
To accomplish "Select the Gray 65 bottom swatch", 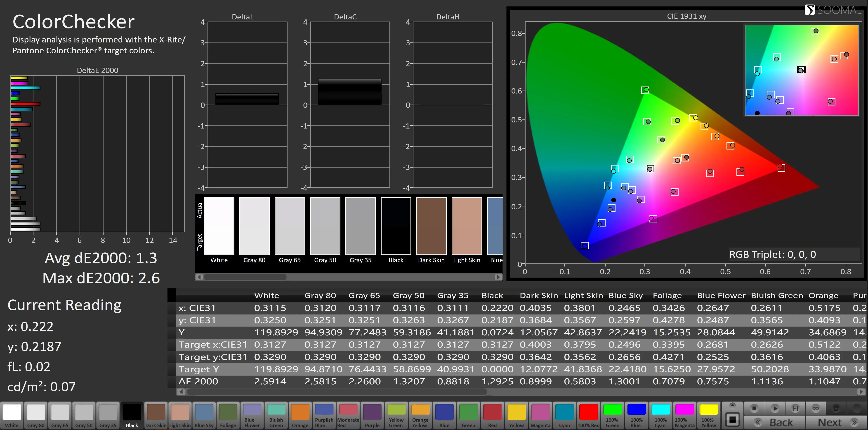I will (60, 415).
